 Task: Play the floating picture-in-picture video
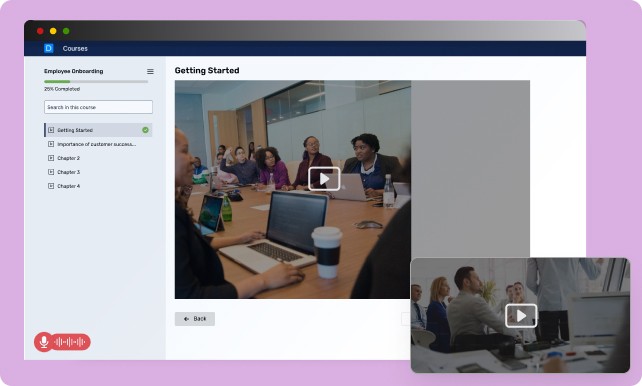tap(521, 316)
